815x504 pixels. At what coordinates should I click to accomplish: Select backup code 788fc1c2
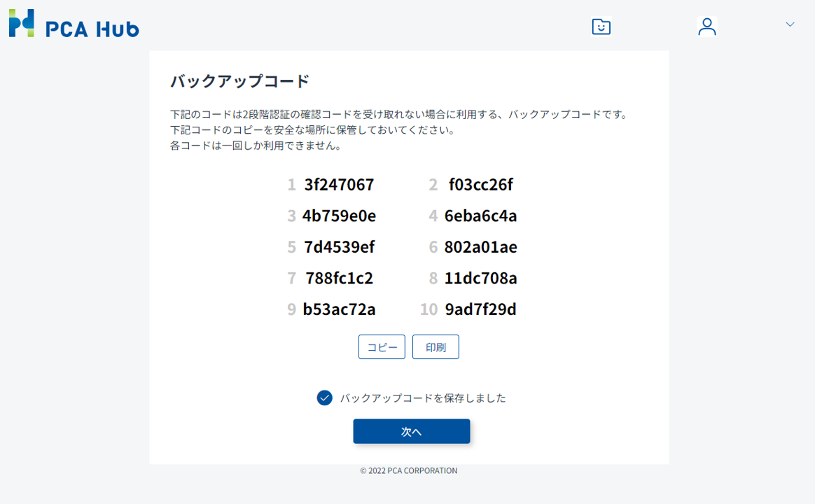point(339,279)
